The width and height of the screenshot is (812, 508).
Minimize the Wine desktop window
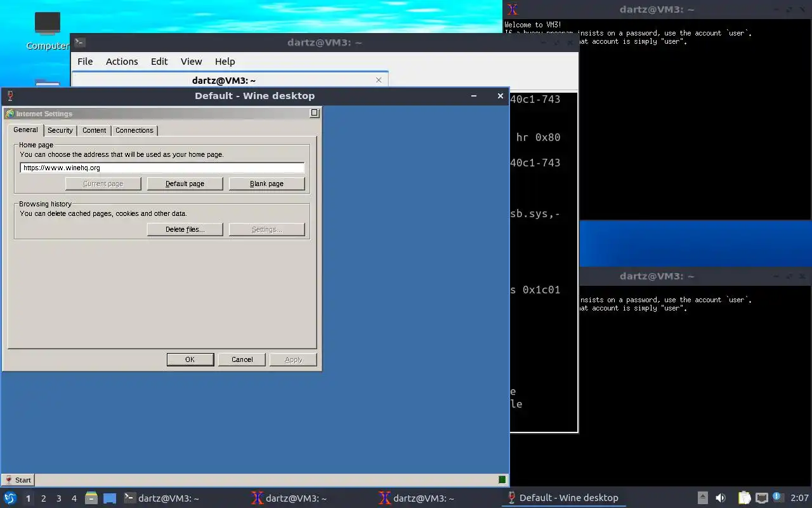coord(474,96)
